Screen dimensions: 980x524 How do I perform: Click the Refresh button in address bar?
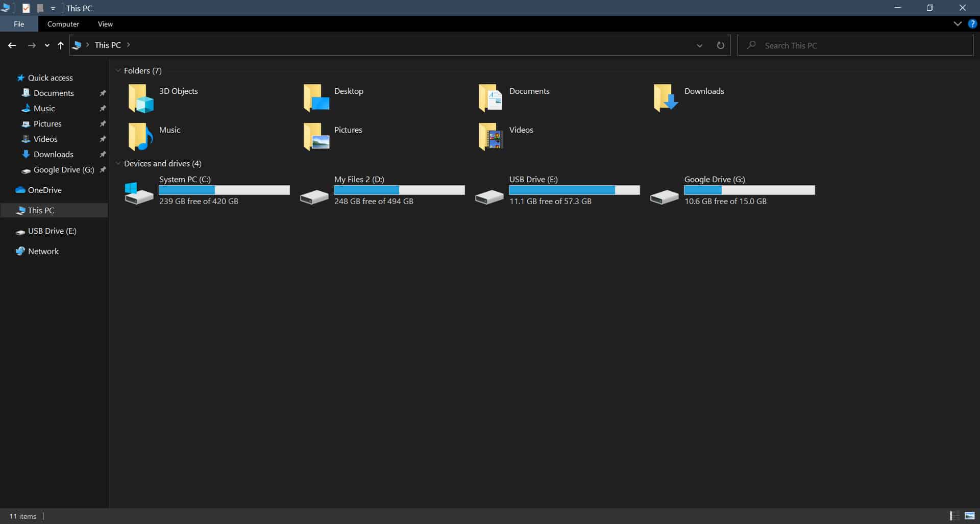point(720,45)
